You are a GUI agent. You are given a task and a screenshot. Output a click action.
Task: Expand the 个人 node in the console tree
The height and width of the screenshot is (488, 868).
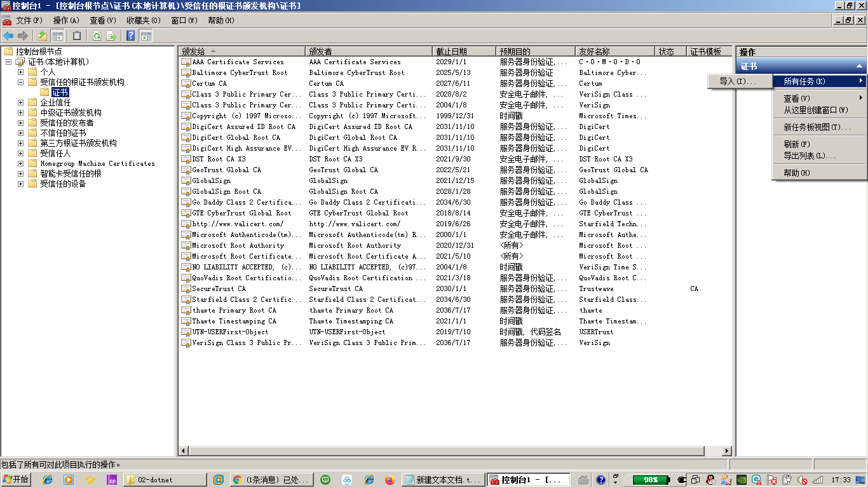19,72
